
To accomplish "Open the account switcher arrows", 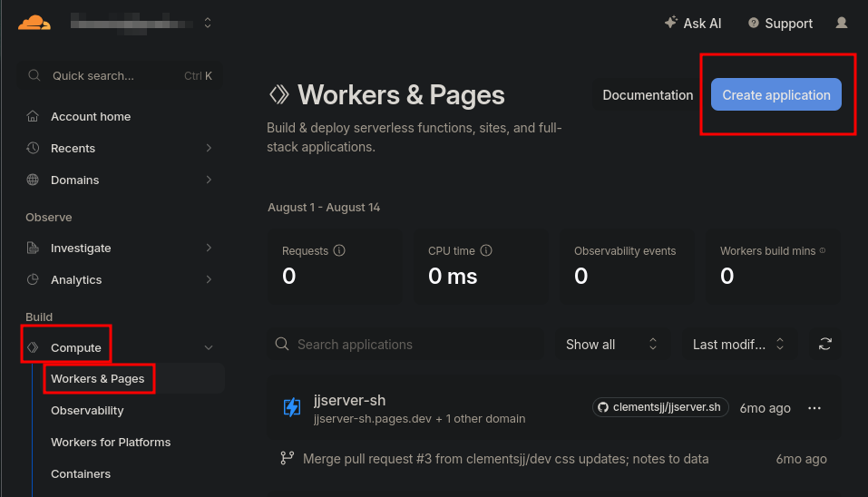I will (x=208, y=23).
